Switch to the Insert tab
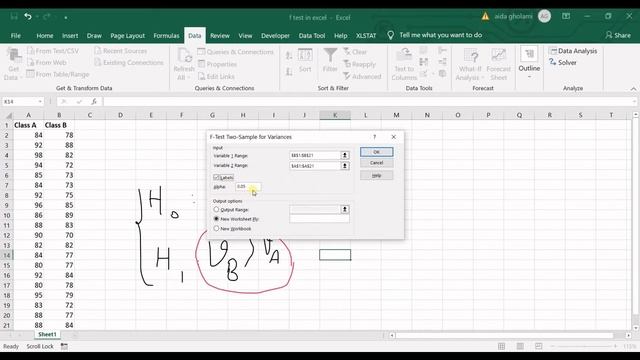This screenshot has height=360, width=640. coord(70,36)
